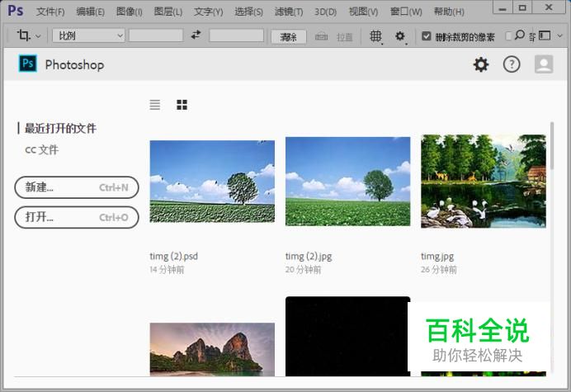This screenshot has width=571, height=392.
Task: Open the user account avatar
Action: pos(544,64)
